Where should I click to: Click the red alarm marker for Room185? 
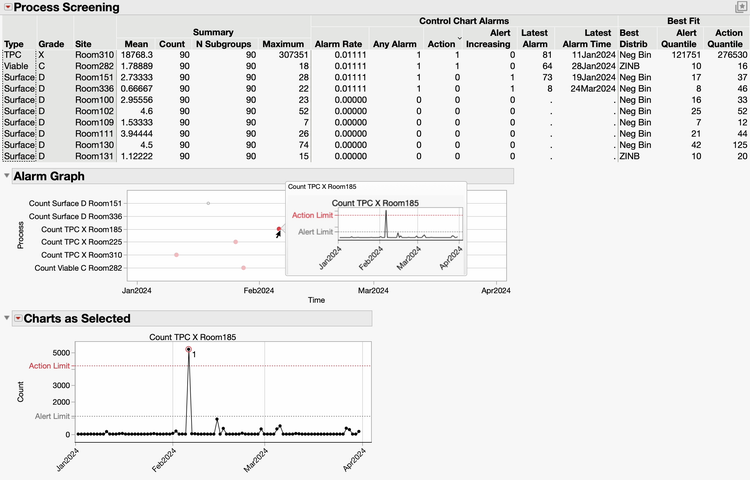click(279, 229)
